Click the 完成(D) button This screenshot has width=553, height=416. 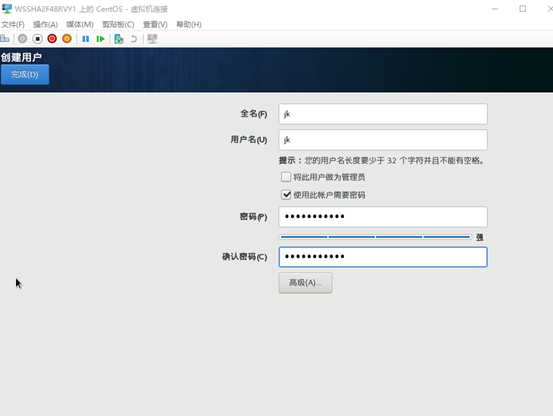click(x=25, y=74)
